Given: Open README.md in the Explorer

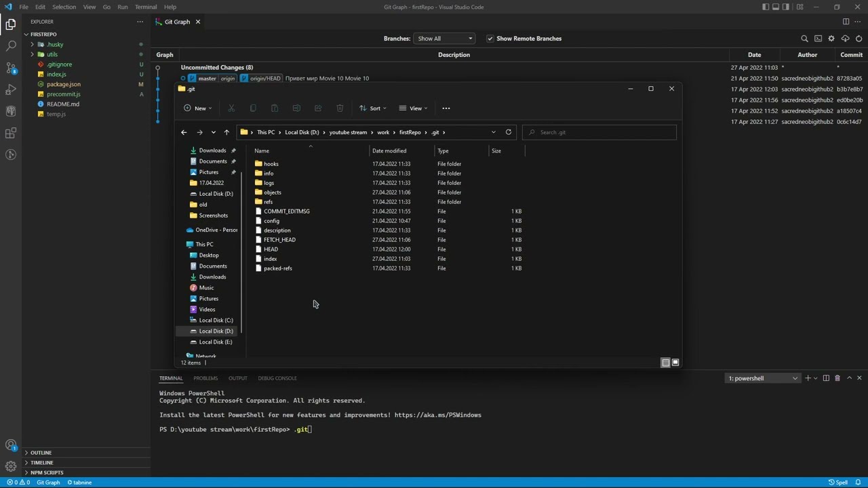Looking at the screenshot, I should pos(63,104).
